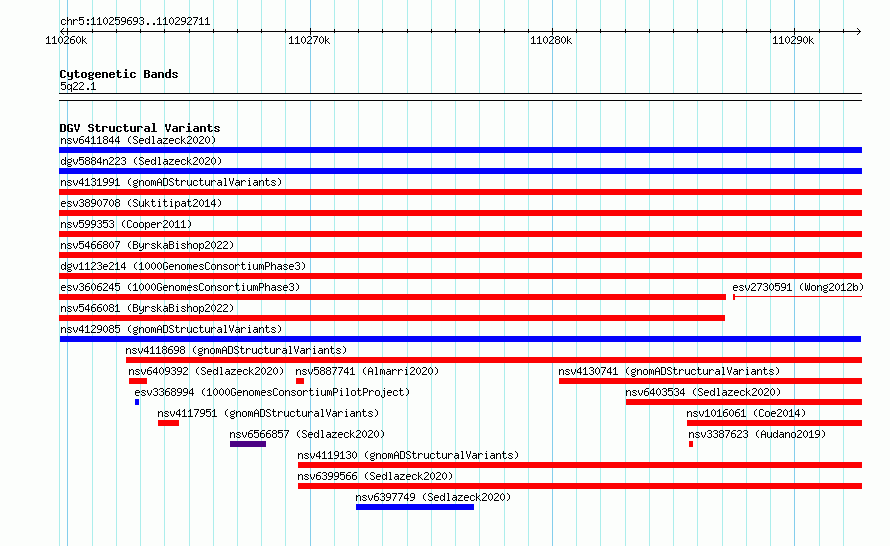Select the red bar under dgv1123e214
This screenshot has height=546, width=890.
click(x=460, y=276)
